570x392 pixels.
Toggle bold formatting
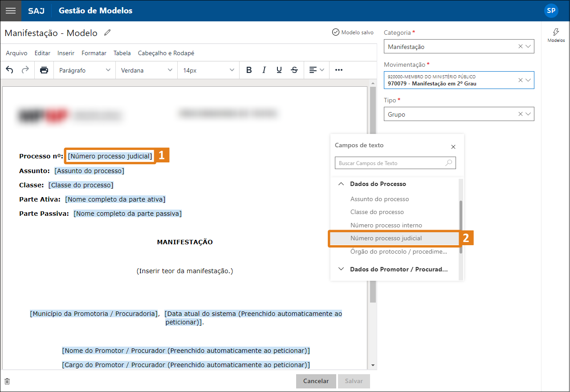[249, 70]
